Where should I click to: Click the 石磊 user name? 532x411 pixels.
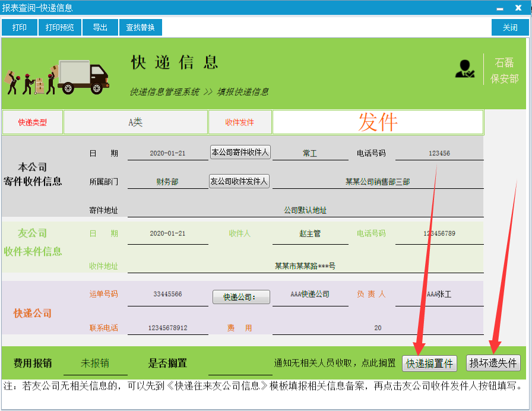tap(504, 62)
